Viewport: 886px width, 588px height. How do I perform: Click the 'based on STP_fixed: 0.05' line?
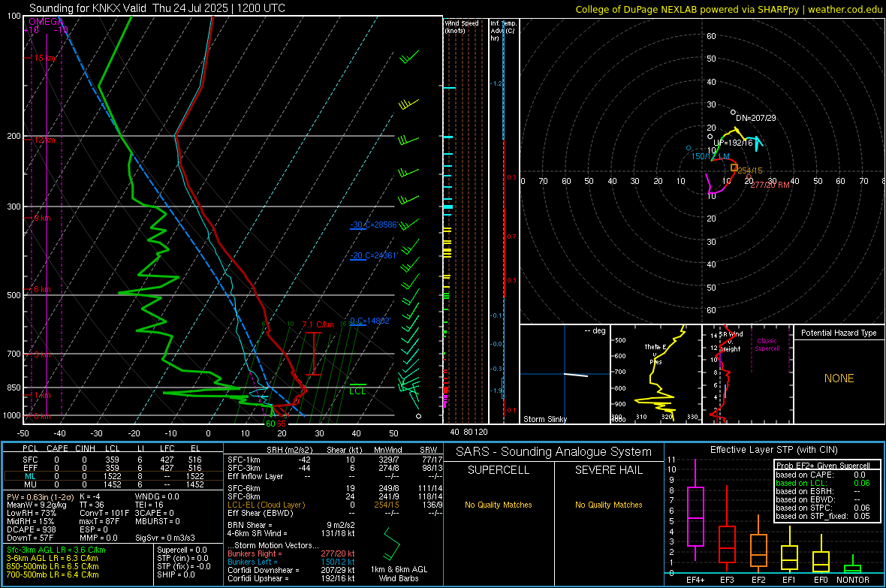coord(823,516)
